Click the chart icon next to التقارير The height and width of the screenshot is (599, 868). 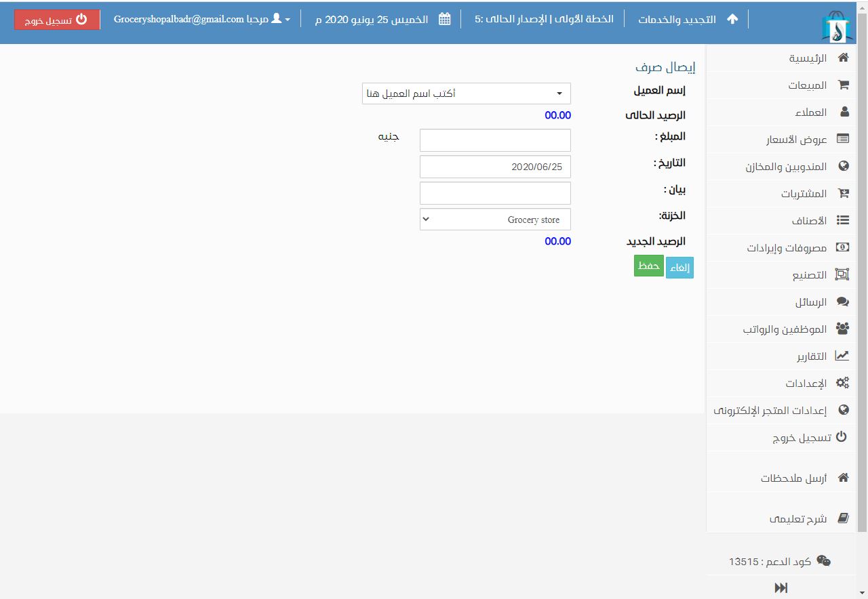tap(842, 356)
